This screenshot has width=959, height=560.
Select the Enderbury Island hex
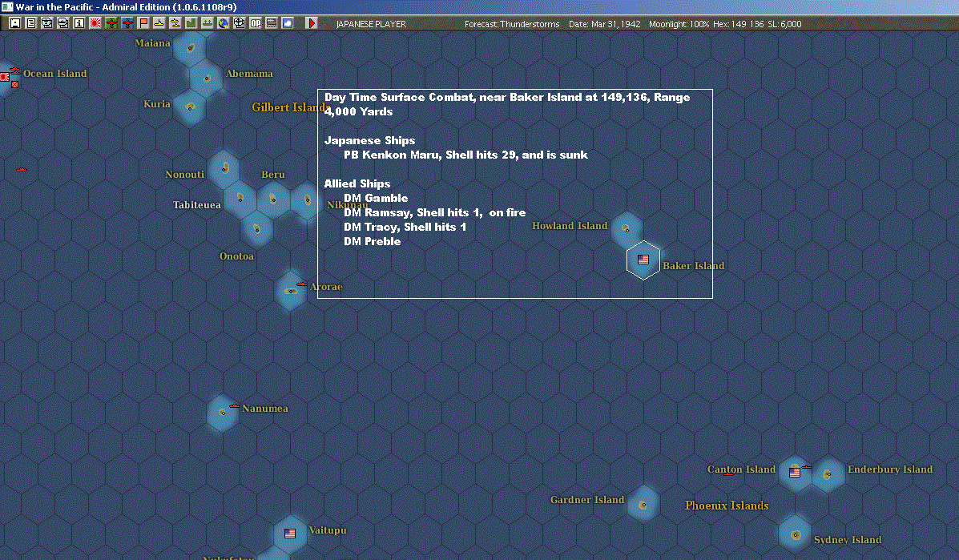pos(828,473)
